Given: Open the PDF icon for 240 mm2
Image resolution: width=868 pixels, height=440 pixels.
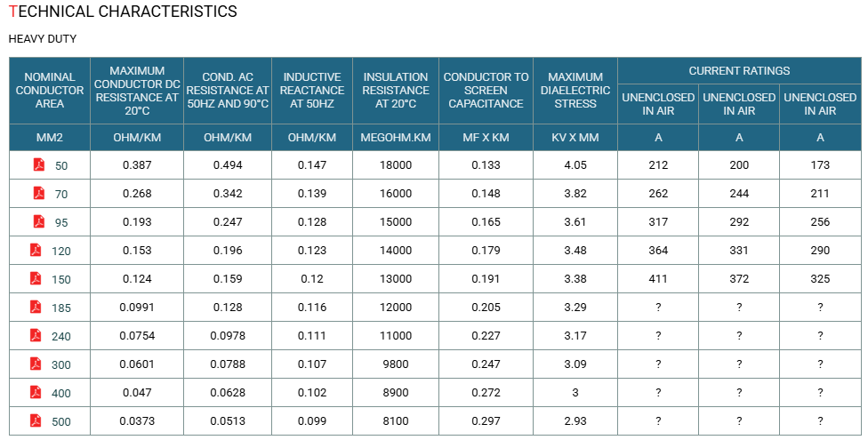Looking at the screenshot, I should (x=36, y=335).
